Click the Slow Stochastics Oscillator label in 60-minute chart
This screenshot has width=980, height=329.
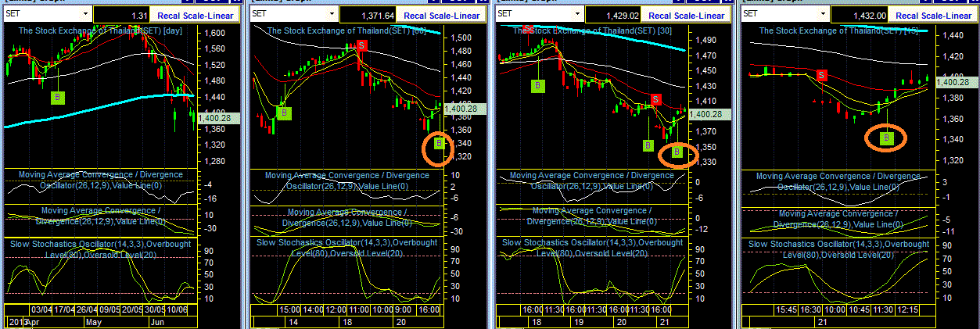click(347, 248)
